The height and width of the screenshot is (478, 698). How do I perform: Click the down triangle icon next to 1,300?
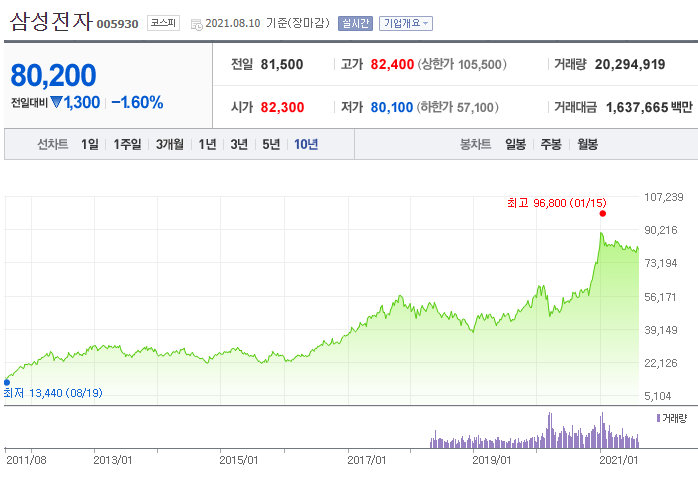point(57,102)
